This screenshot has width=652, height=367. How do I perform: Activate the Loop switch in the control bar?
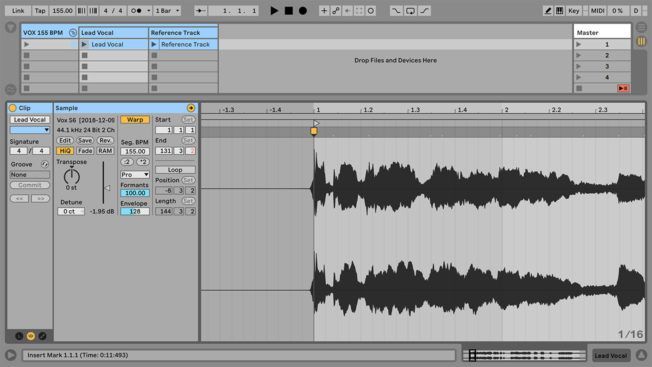tap(410, 11)
